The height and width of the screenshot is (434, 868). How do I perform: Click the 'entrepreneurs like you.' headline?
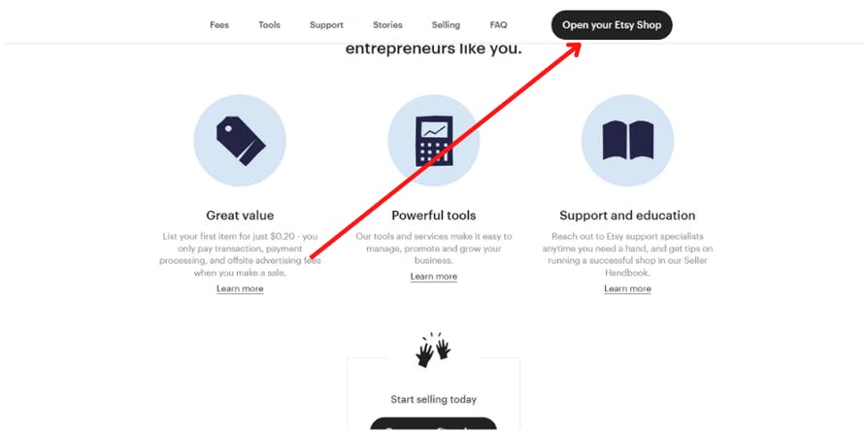433,49
